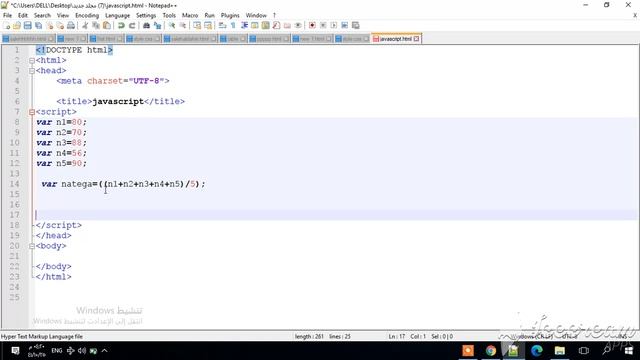The image size is (640, 360).
Task: Open the Search menu
Action: 42,15
